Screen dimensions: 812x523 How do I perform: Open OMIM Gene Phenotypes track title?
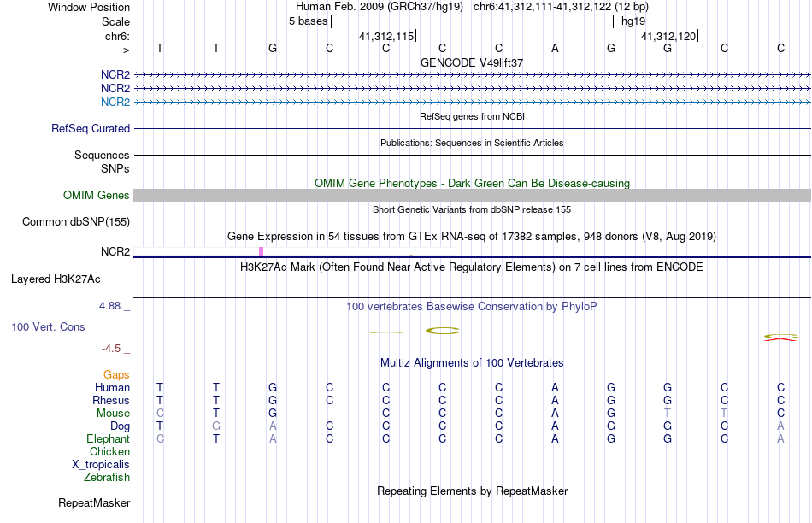pos(472,184)
